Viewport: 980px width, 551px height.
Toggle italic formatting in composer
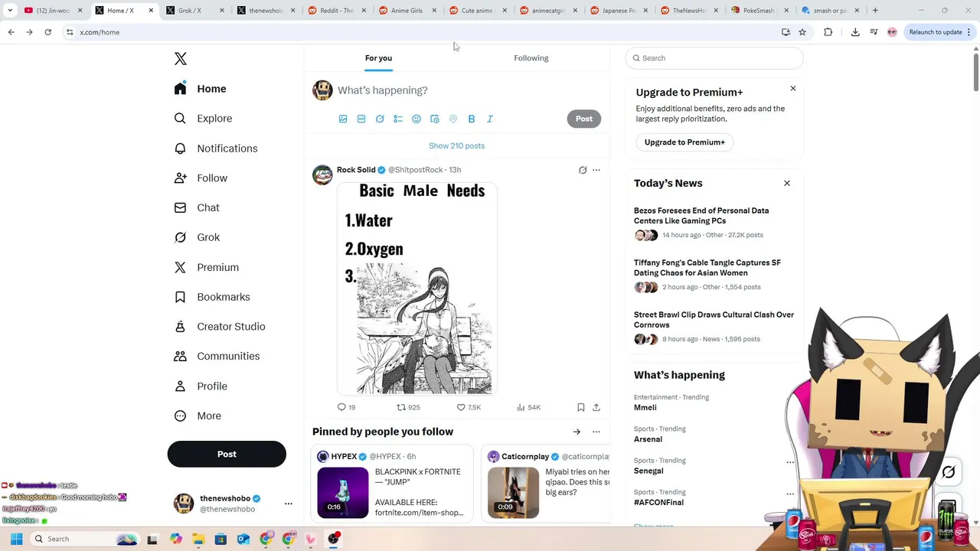coord(490,119)
